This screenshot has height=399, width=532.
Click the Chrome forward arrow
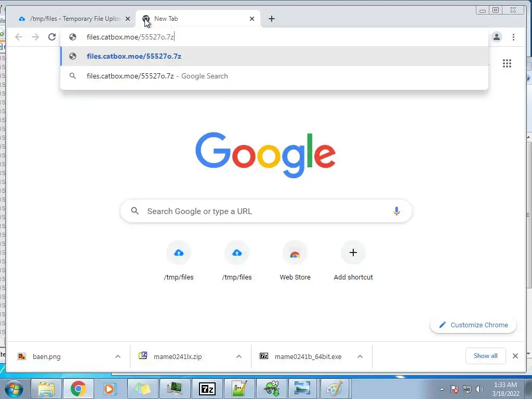35,37
